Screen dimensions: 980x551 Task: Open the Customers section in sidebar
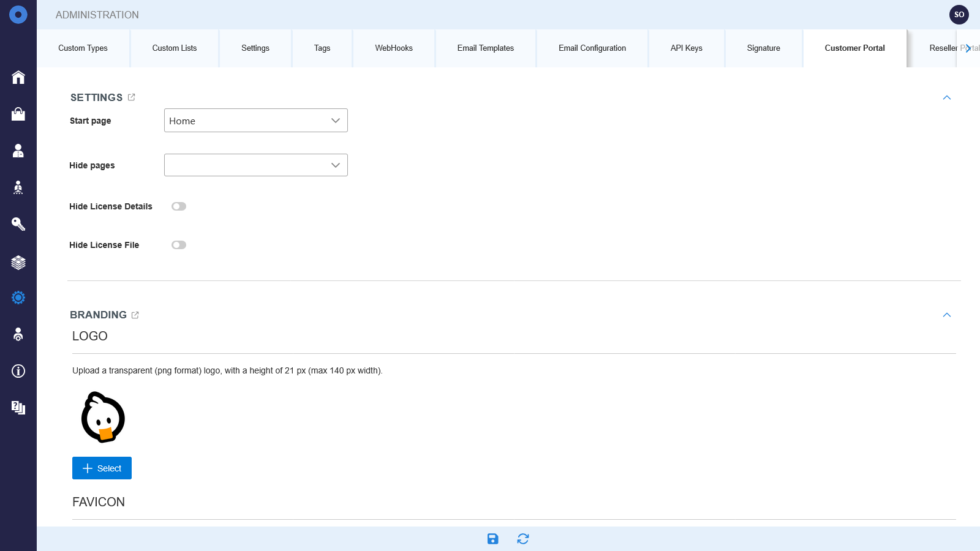click(18, 151)
